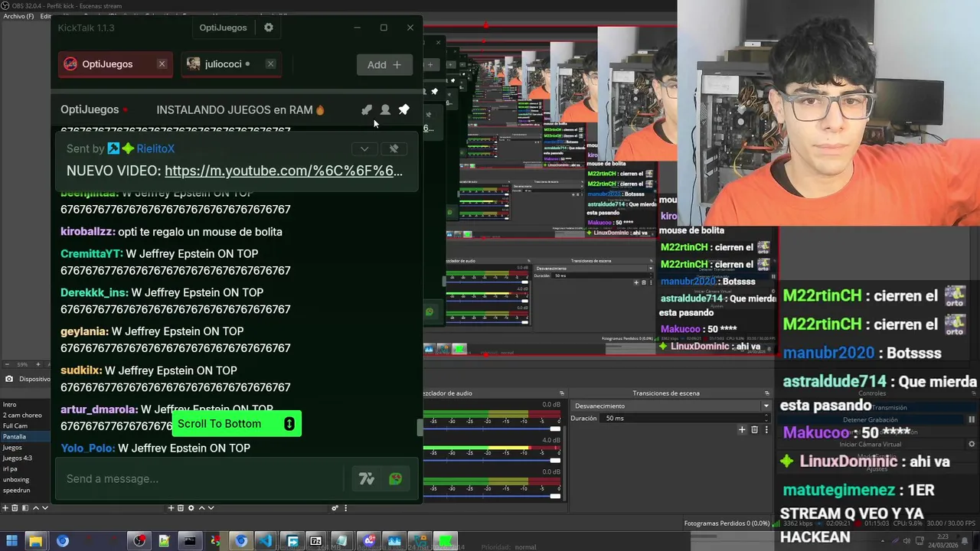The width and height of the screenshot is (980, 551).
Task: Open the Windows Start menu
Action: click(11, 541)
